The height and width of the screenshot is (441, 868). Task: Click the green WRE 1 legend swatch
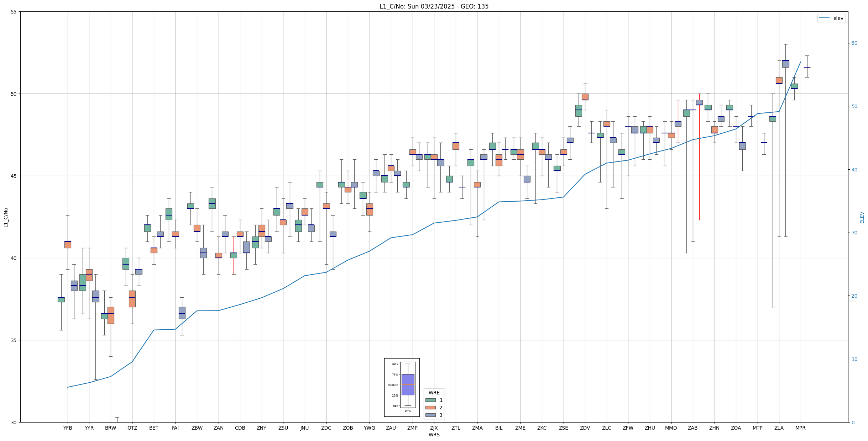[x=430, y=400]
